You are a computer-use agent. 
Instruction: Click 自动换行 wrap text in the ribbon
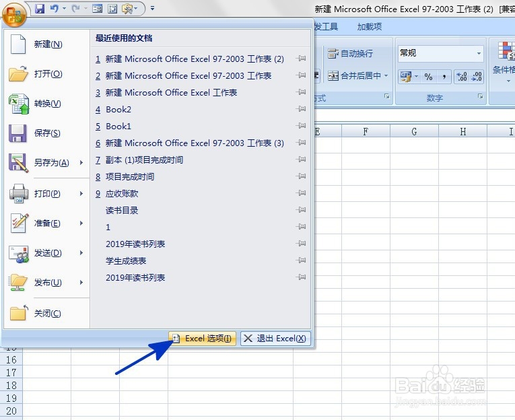(351, 53)
